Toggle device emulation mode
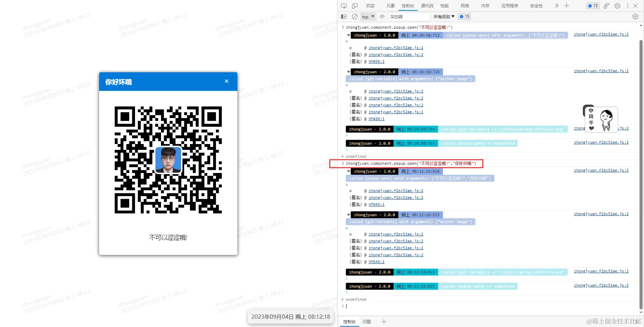 pyautogui.click(x=355, y=6)
